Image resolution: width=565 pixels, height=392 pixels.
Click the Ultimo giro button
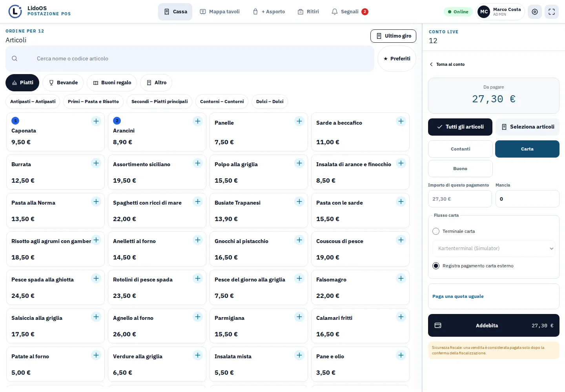pos(393,36)
